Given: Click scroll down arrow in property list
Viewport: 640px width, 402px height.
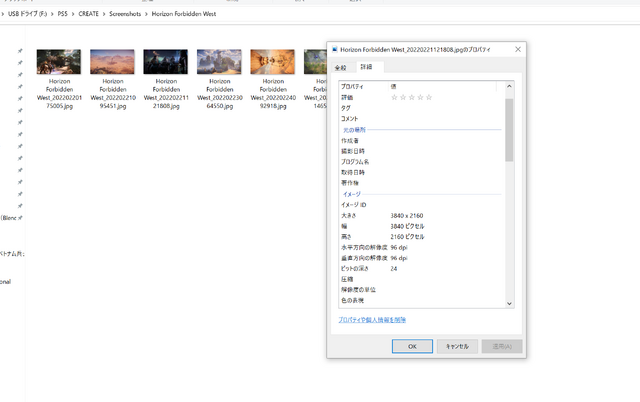Looking at the screenshot, I should click(509, 303).
